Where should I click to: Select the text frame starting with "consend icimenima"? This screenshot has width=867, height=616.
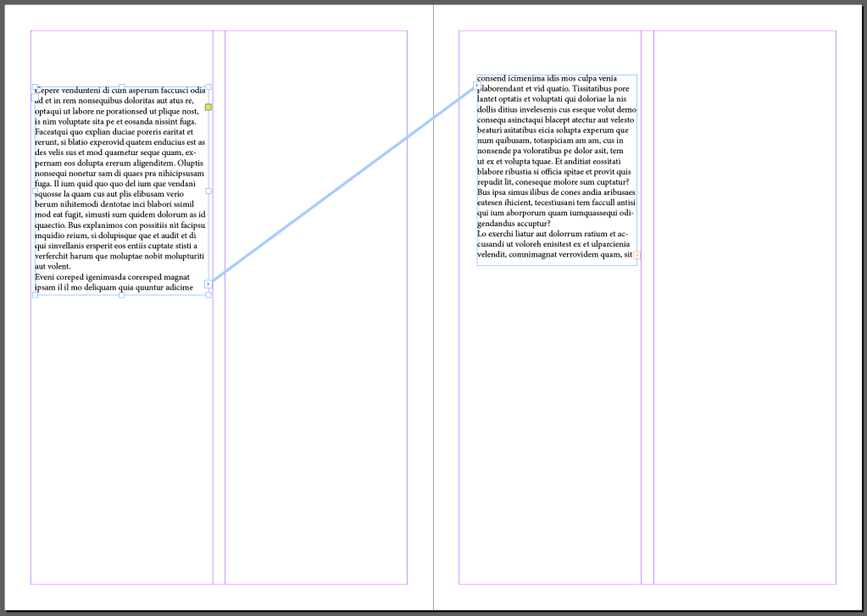556,169
